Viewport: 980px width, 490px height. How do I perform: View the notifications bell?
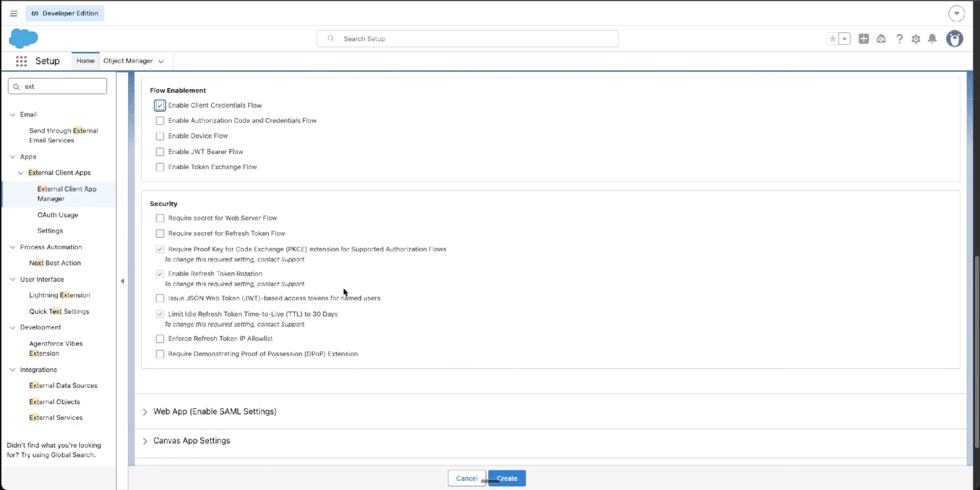(932, 39)
